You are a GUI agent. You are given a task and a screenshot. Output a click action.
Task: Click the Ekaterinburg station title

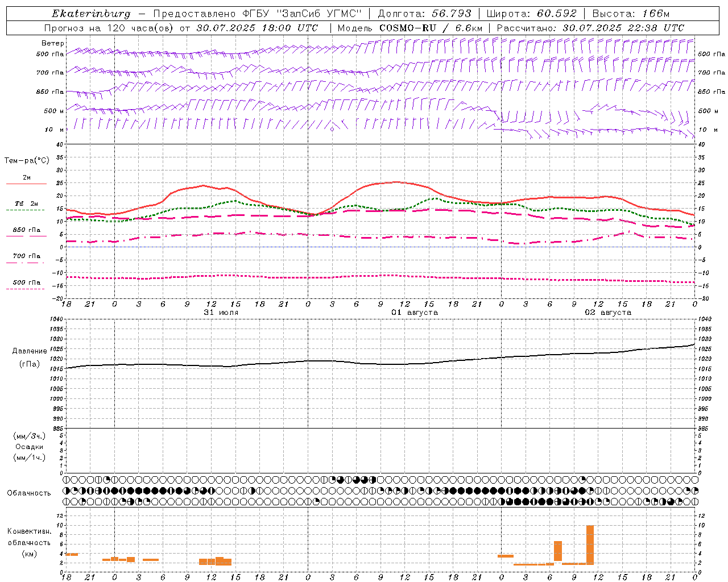(91, 14)
